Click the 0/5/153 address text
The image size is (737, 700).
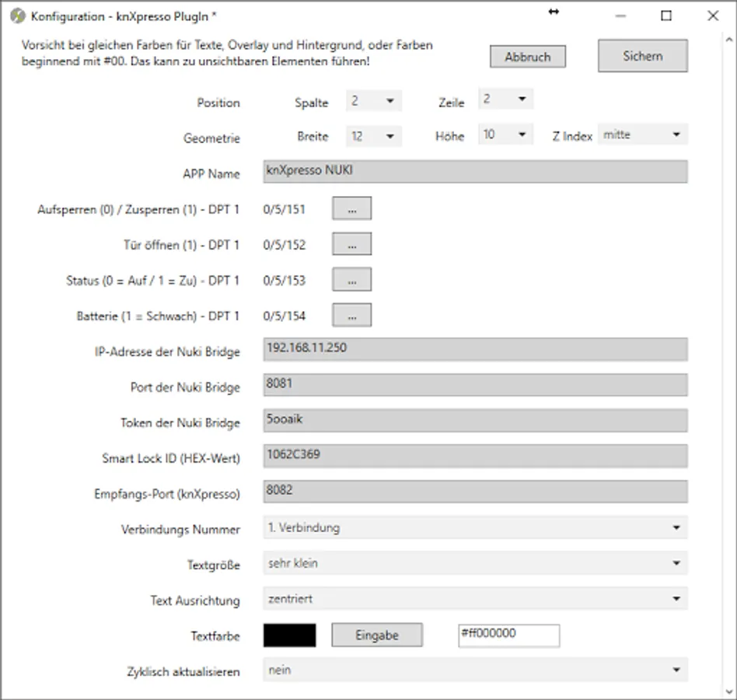point(284,281)
